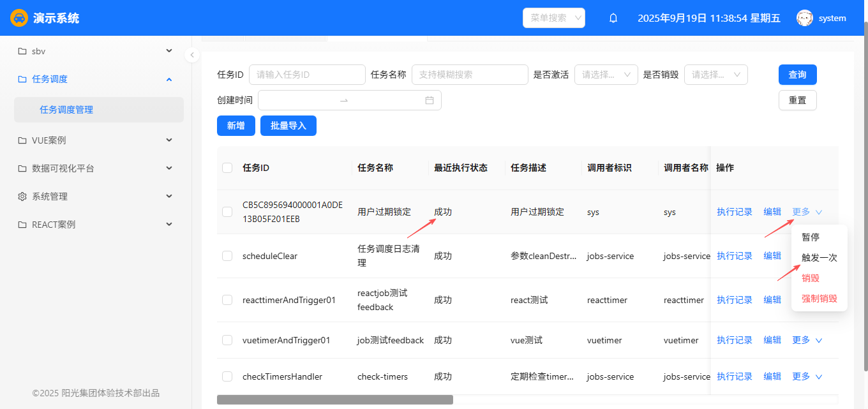Tick the select-all header checkbox
Image resolution: width=868 pixels, height=409 pixels.
[227, 168]
